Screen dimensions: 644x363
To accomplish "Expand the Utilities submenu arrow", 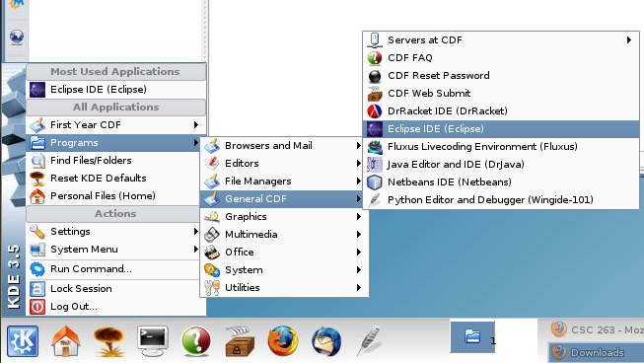I will pyautogui.click(x=359, y=288).
